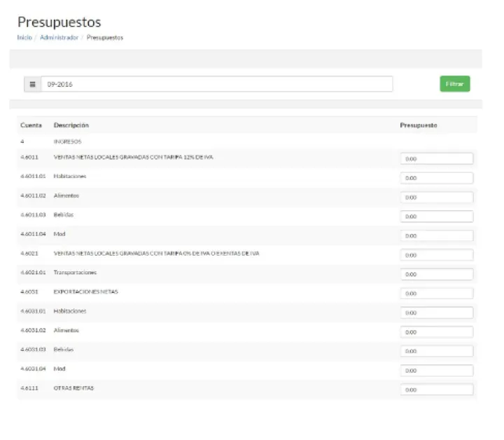Edit budget for account 4.6011 ventas 12% IVA
The height and width of the screenshot is (440, 504).
pyautogui.click(x=436, y=159)
